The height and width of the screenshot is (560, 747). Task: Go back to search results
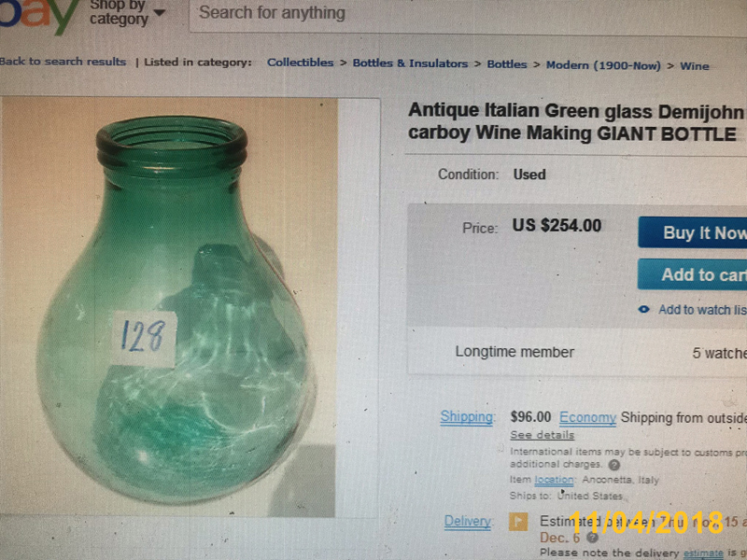pyautogui.click(x=63, y=62)
